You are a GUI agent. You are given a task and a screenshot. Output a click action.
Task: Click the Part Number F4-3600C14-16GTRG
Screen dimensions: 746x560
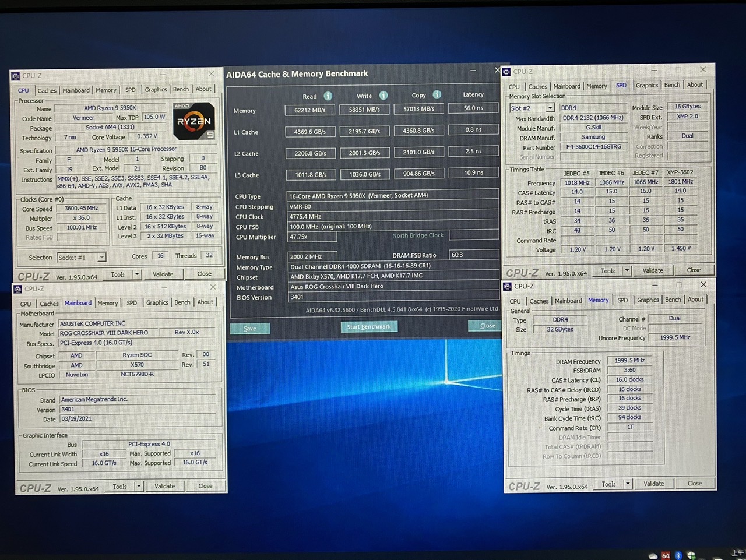593,147
